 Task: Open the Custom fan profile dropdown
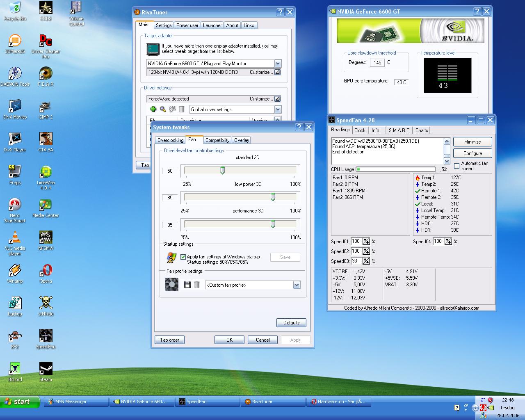click(297, 285)
